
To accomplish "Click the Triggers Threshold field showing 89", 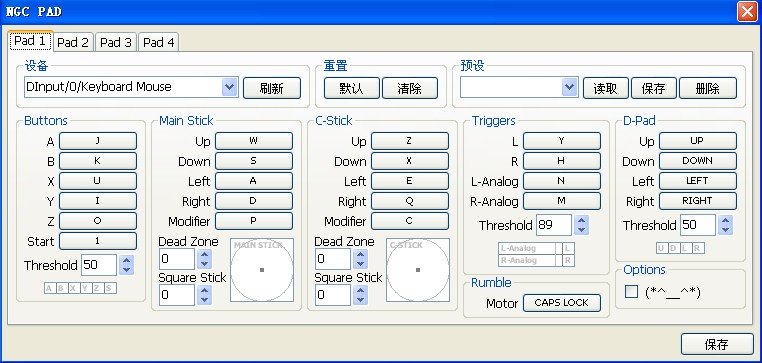I will click(554, 225).
